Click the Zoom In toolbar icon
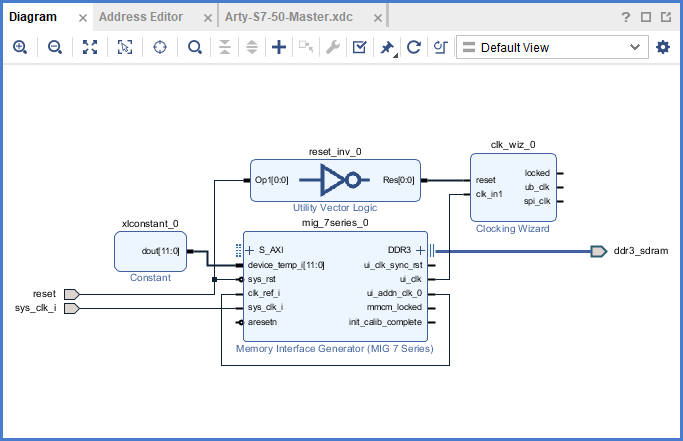 [20, 47]
